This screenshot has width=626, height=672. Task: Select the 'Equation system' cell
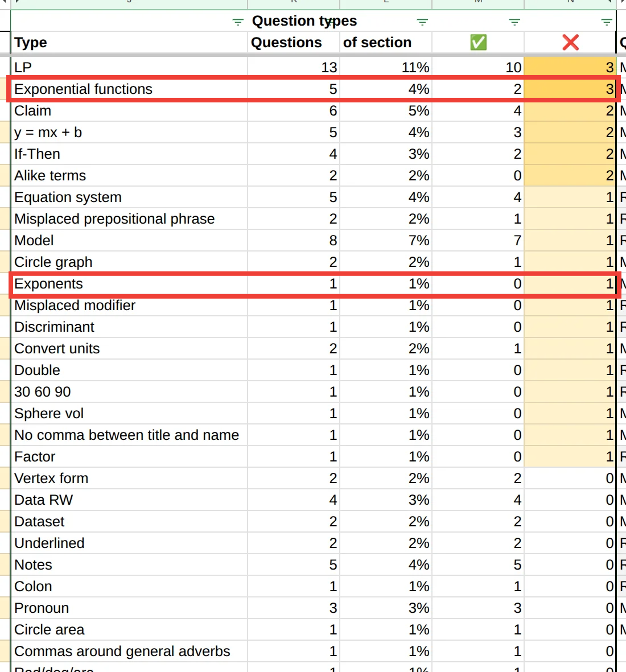(129, 197)
